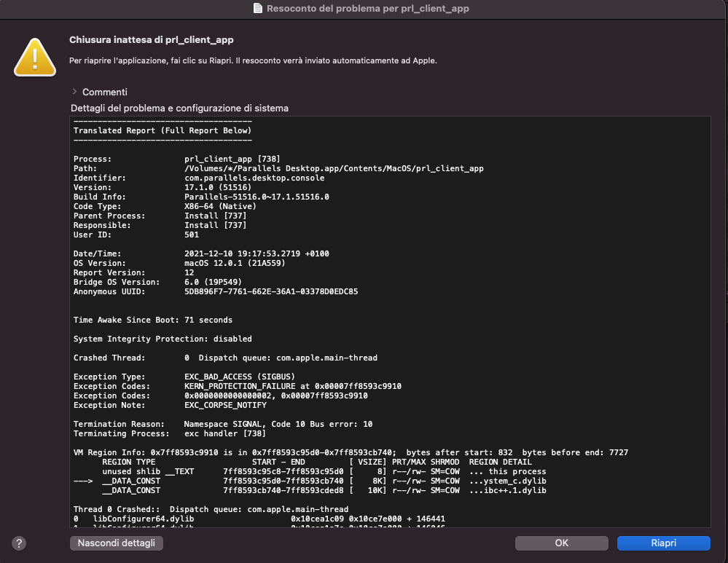Click code type 'X86-64 (Native)'
This screenshot has width=728, height=563.
coord(220,206)
